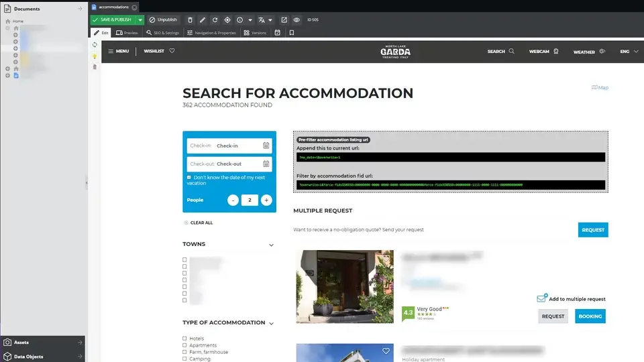The image size is (644, 362).
Task: Click the BOOKING button on first listing
Action: (x=590, y=316)
